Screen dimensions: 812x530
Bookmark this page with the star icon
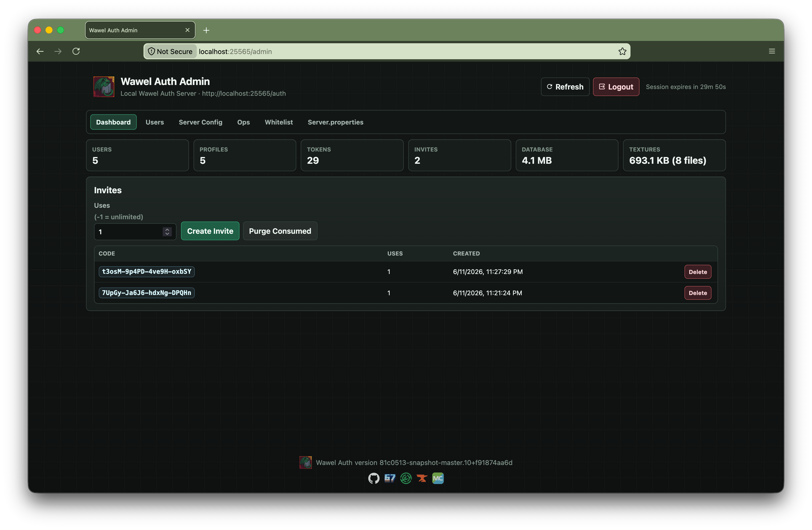click(622, 51)
